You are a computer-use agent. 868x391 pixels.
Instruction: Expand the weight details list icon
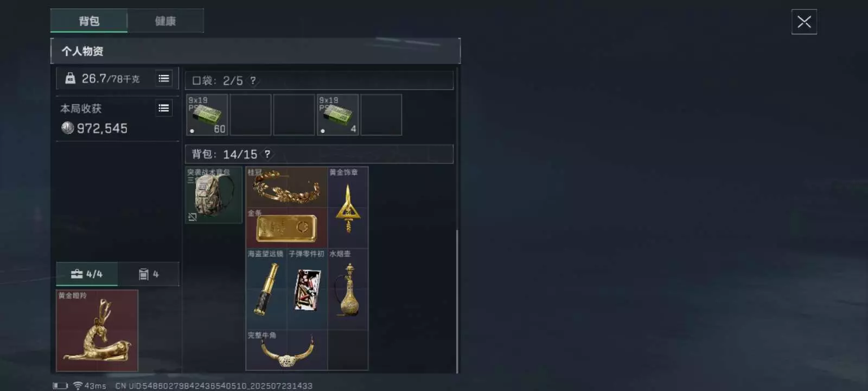pyautogui.click(x=164, y=78)
